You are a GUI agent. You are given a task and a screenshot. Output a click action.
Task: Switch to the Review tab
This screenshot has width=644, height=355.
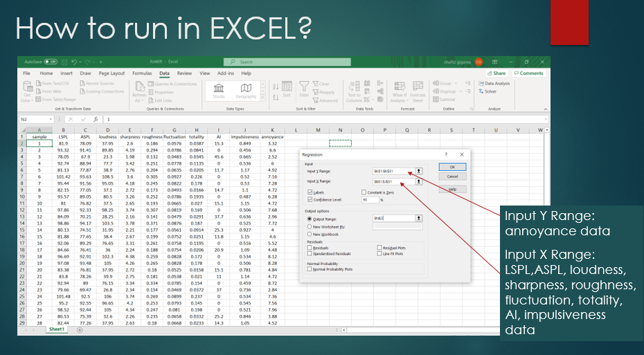(x=184, y=73)
